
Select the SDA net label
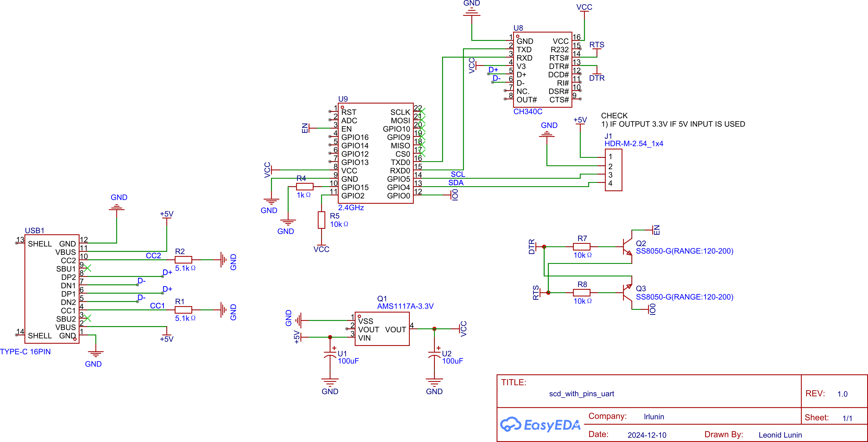tap(456, 183)
